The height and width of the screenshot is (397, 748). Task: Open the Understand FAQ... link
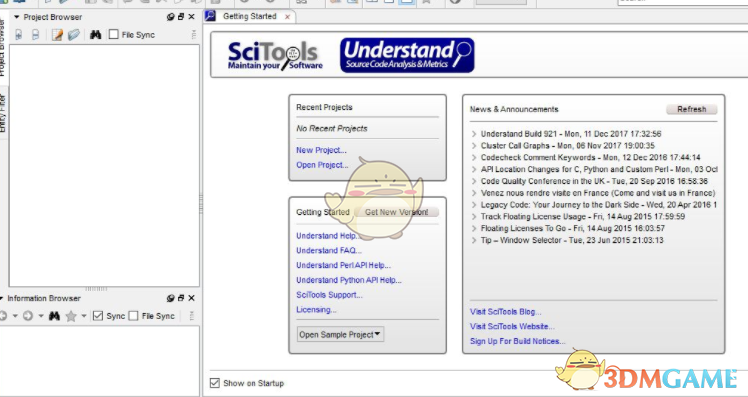pyautogui.click(x=329, y=251)
